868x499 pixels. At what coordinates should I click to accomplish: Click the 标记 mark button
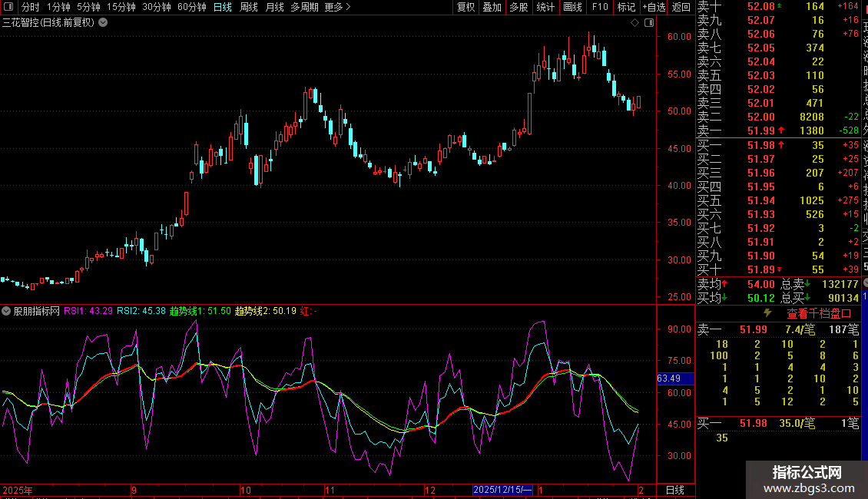[626, 7]
